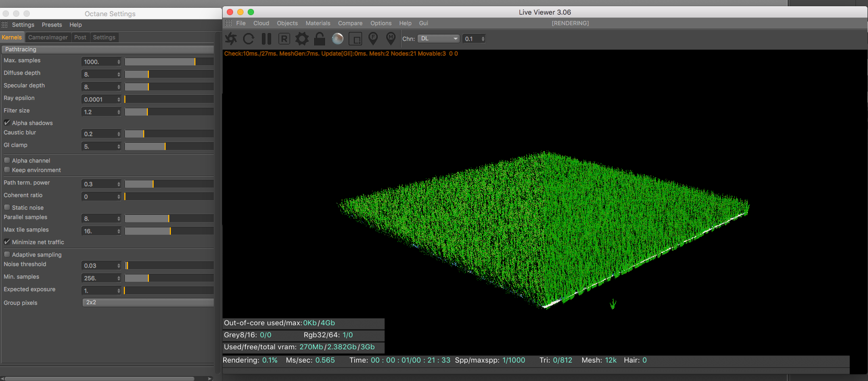868x381 pixels.
Task: Click the vram 270Mb/2.382Gb/3Gb readout
Action: click(x=337, y=347)
